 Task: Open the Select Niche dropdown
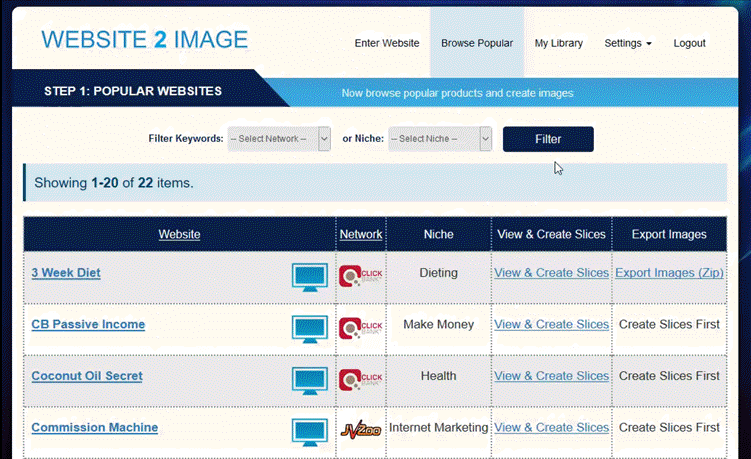coord(440,139)
